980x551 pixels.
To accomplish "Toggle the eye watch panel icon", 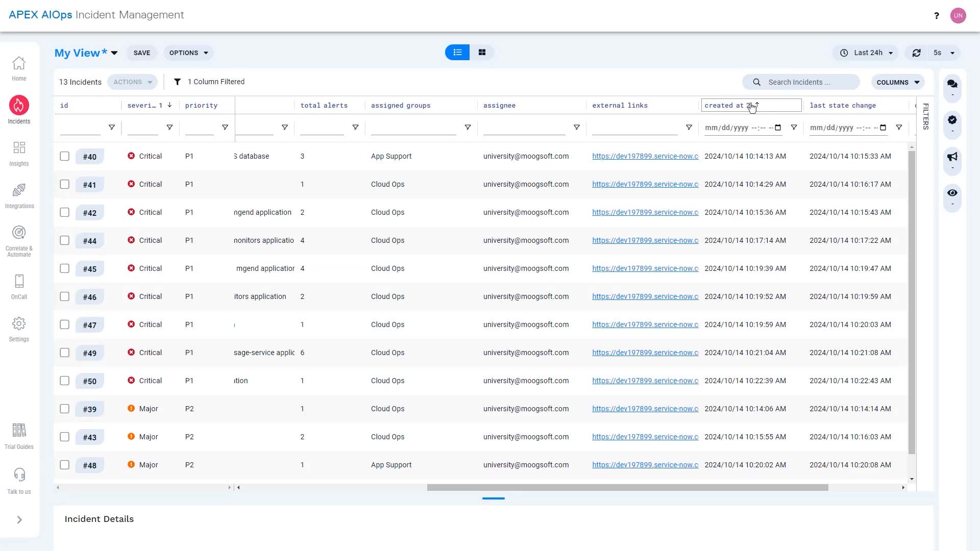I will (x=952, y=193).
